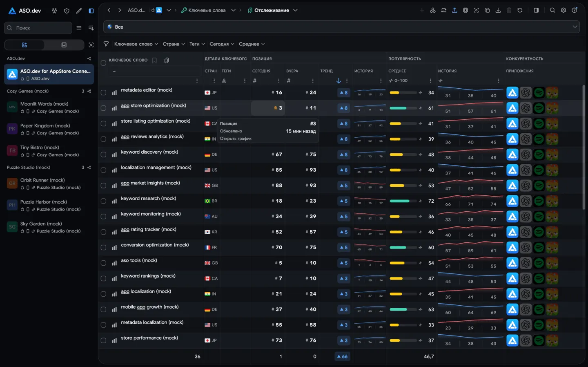588x367 pixels.
Task: Click the funnel filter icon
Action: click(x=106, y=44)
